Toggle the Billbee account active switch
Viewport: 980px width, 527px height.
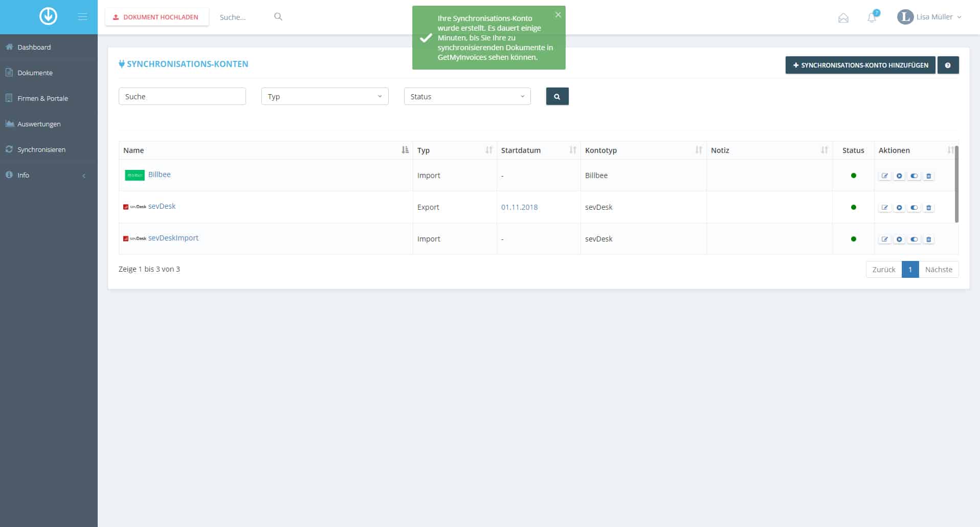pos(914,176)
